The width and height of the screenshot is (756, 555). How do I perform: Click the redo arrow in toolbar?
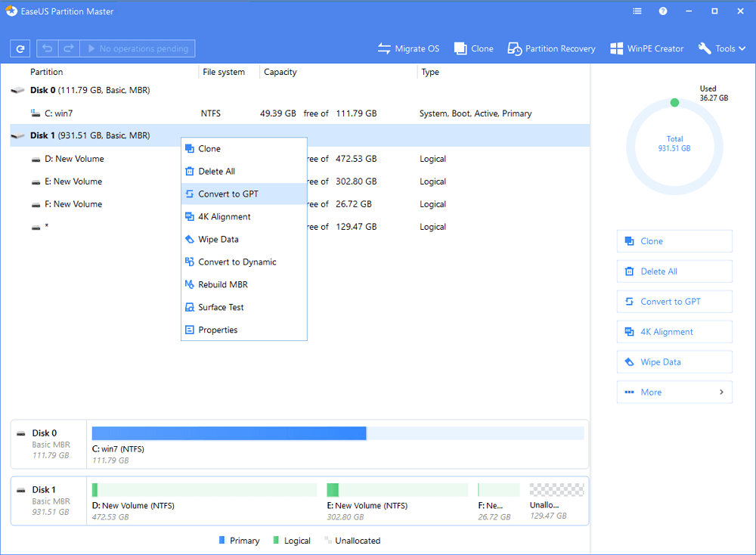point(69,48)
